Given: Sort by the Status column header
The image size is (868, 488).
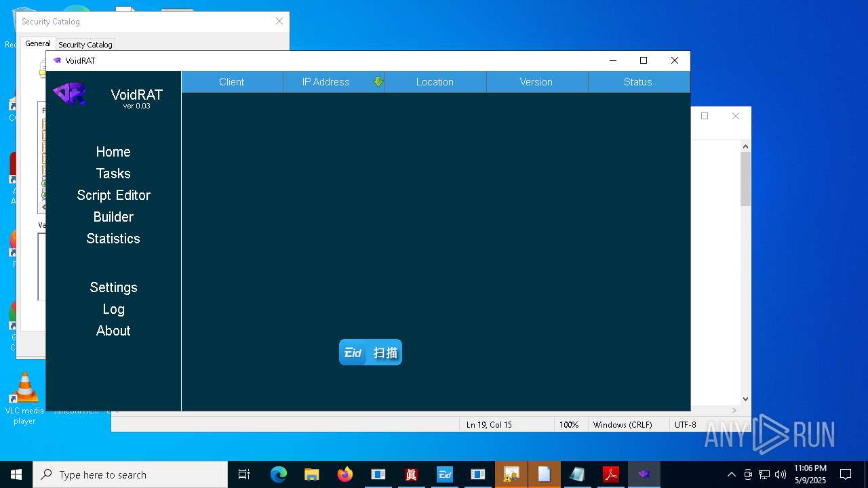Looking at the screenshot, I should click(x=639, y=82).
